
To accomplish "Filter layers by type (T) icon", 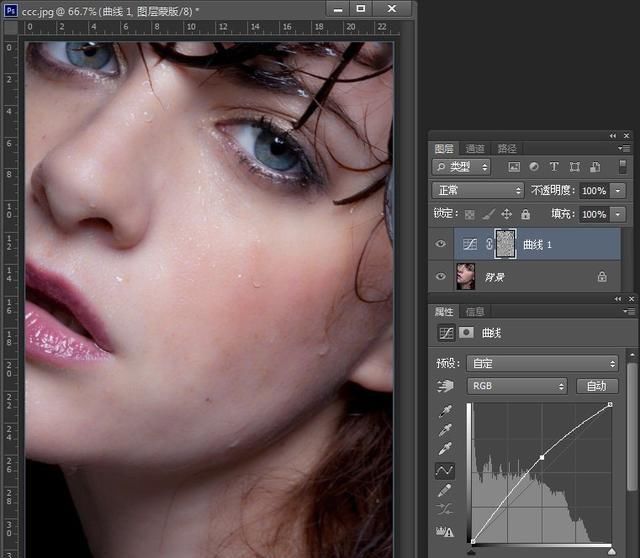I will [x=554, y=167].
